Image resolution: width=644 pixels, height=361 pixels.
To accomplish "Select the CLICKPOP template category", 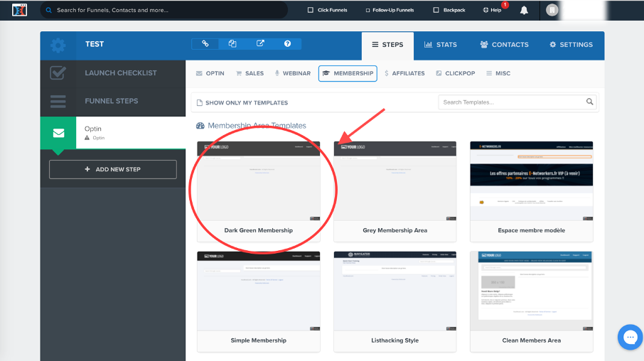I will click(x=456, y=73).
